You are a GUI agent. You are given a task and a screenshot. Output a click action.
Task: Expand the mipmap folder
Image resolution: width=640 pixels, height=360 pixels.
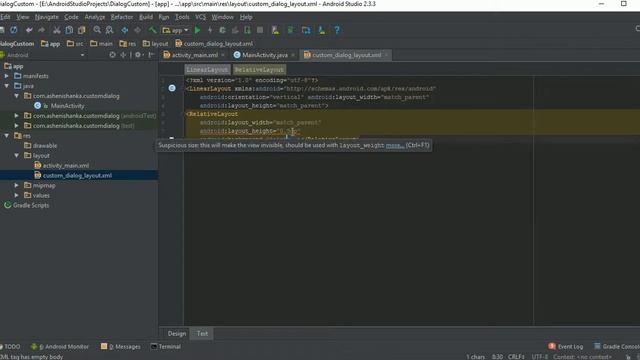click(17, 185)
